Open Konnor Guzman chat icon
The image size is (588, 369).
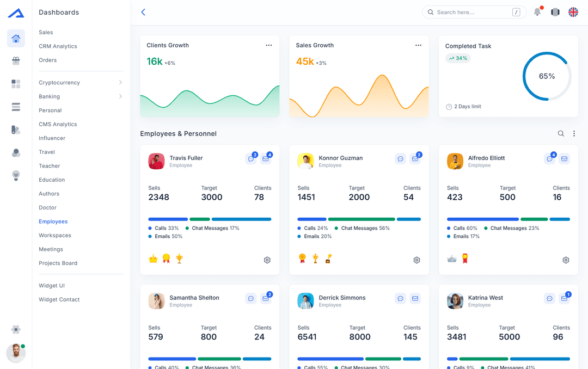tap(401, 158)
